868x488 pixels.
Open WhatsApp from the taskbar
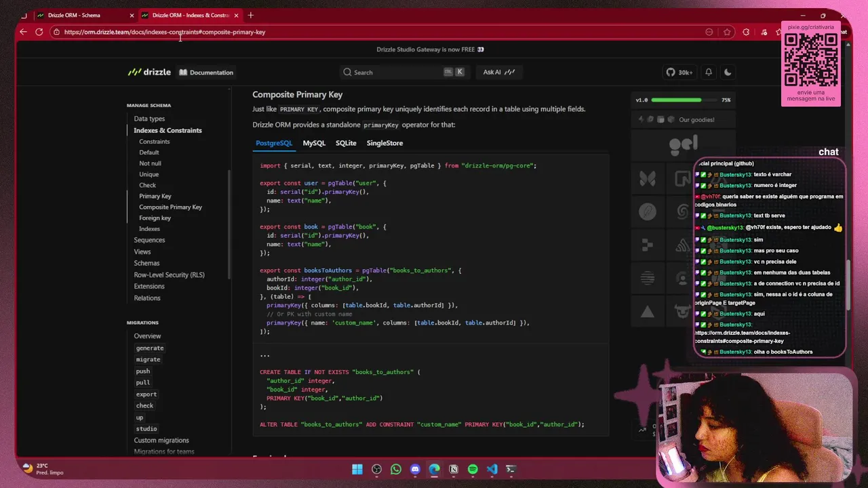[396, 469]
